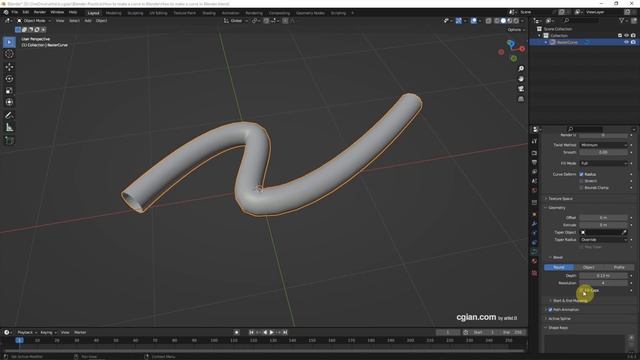Switch to the Modeling workspace tab

(113, 13)
